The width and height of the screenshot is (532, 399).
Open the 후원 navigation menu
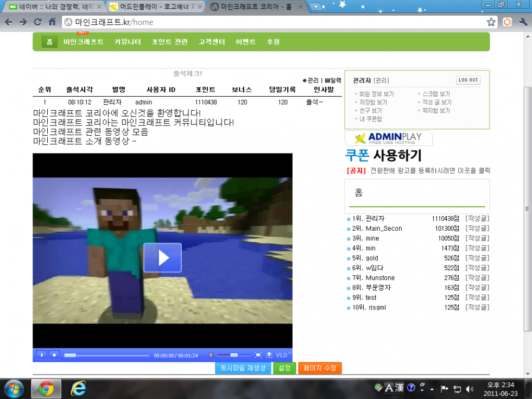tap(273, 42)
